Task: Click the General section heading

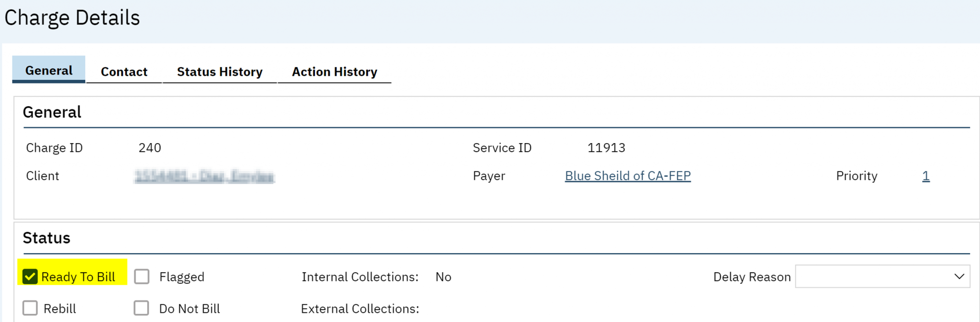Action: (x=52, y=112)
